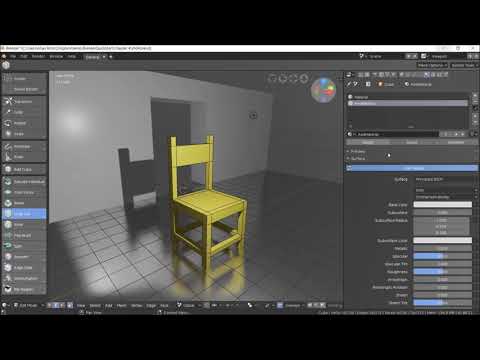Open the View menu in viewport header
The width and height of the screenshot is (480, 360).
[81, 305]
